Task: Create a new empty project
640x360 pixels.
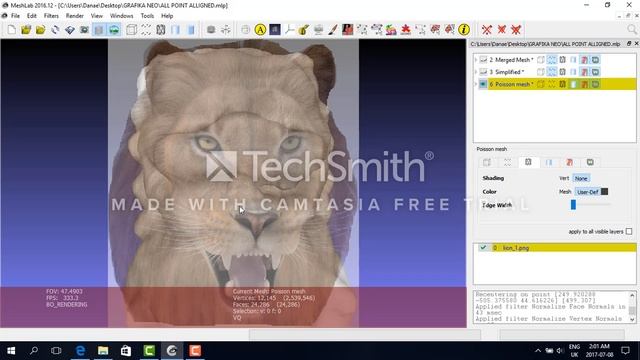Action: [x=11, y=30]
